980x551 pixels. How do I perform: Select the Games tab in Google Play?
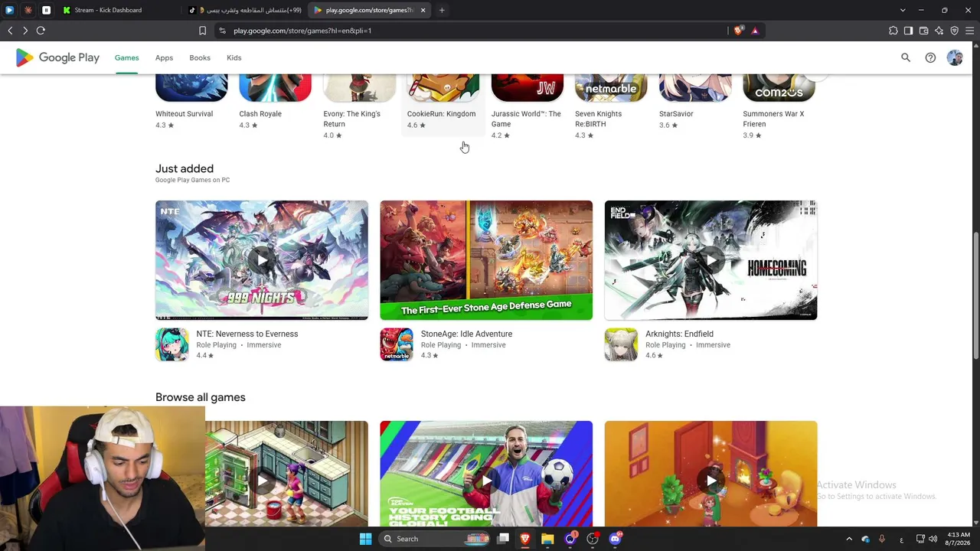(127, 57)
